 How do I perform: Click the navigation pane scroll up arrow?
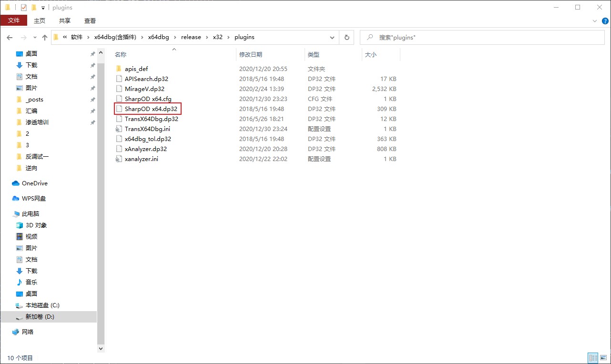[x=101, y=52]
